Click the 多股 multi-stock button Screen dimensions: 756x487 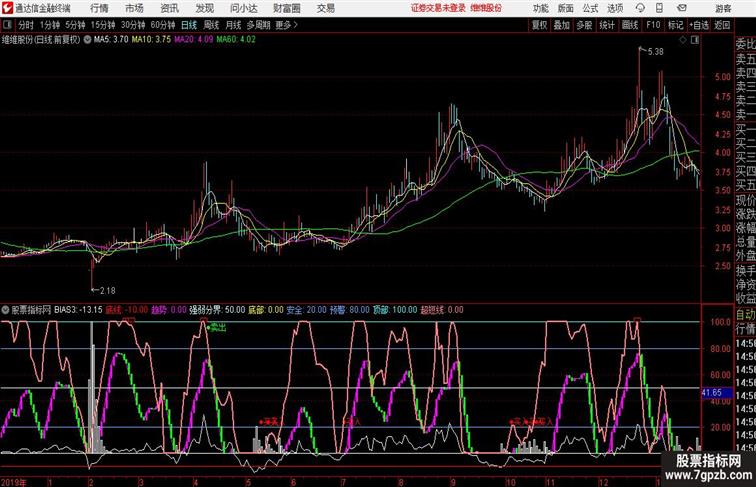(584, 25)
